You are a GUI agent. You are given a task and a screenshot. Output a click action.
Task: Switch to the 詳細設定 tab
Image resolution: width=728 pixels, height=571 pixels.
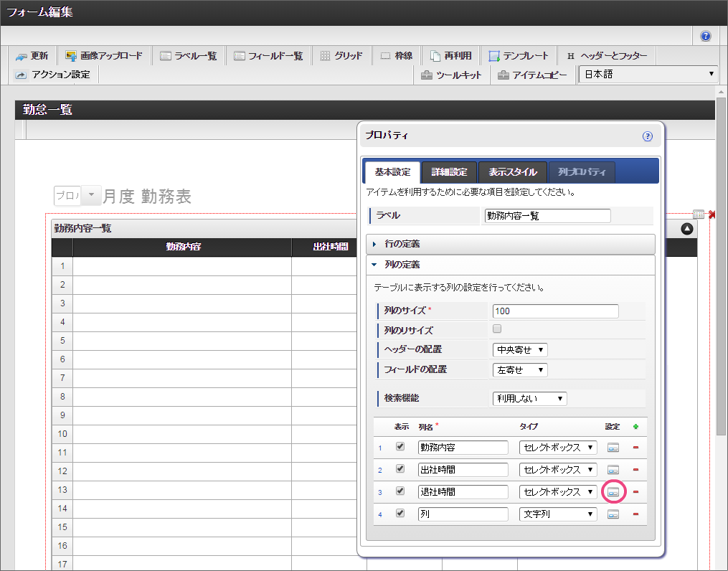coord(449,172)
